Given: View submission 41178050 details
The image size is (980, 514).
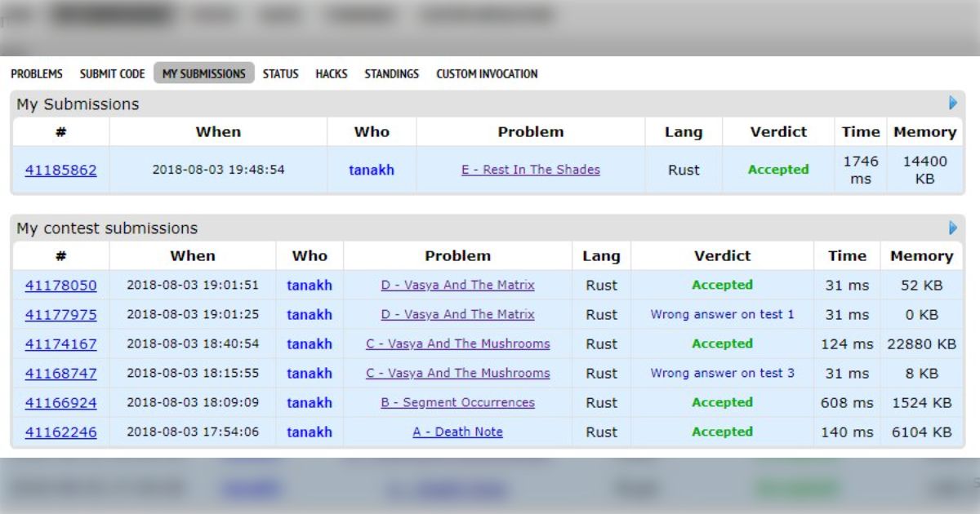Looking at the screenshot, I should (60, 286).
